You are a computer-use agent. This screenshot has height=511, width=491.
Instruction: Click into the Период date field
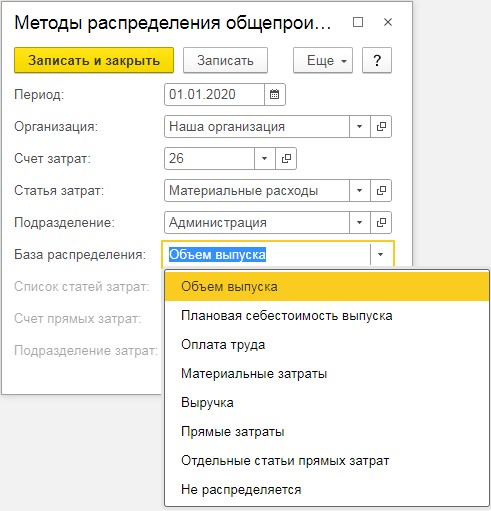coord(214,94)
